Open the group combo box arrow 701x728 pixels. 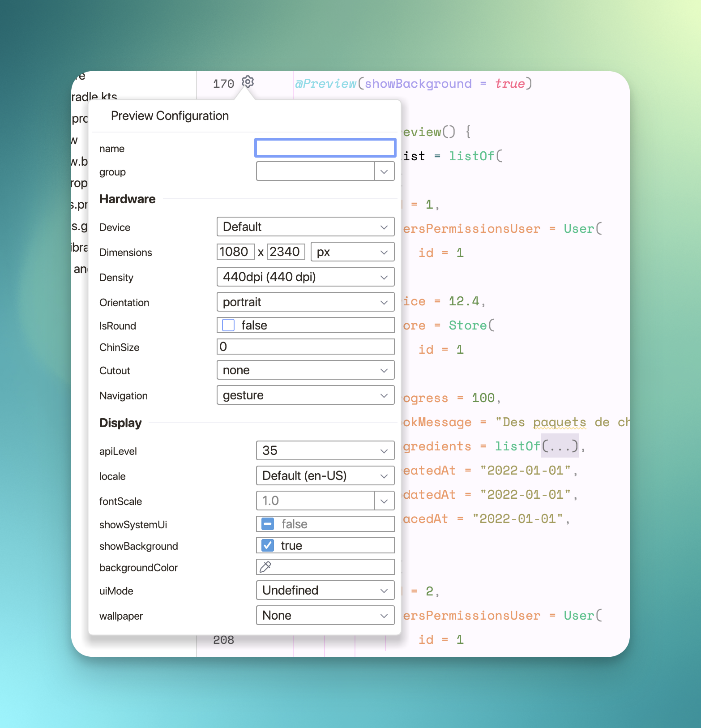tap(384, 171)
